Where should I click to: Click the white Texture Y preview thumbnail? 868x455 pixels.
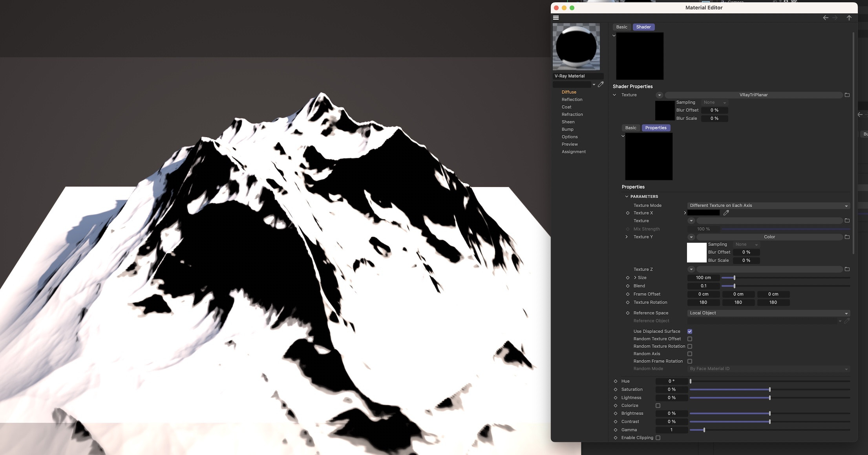pyautogui.click(x=696, y=253)
